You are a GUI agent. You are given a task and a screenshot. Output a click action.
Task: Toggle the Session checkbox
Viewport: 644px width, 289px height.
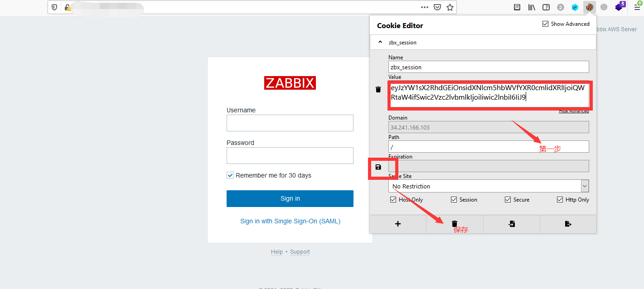[x=454, y=200]
